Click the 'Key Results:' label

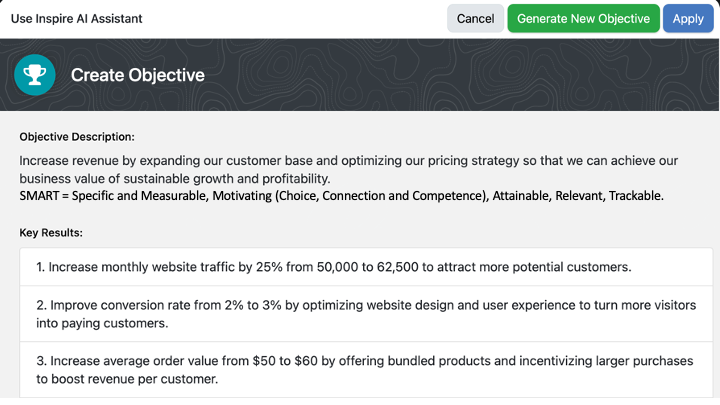[51, 232]
